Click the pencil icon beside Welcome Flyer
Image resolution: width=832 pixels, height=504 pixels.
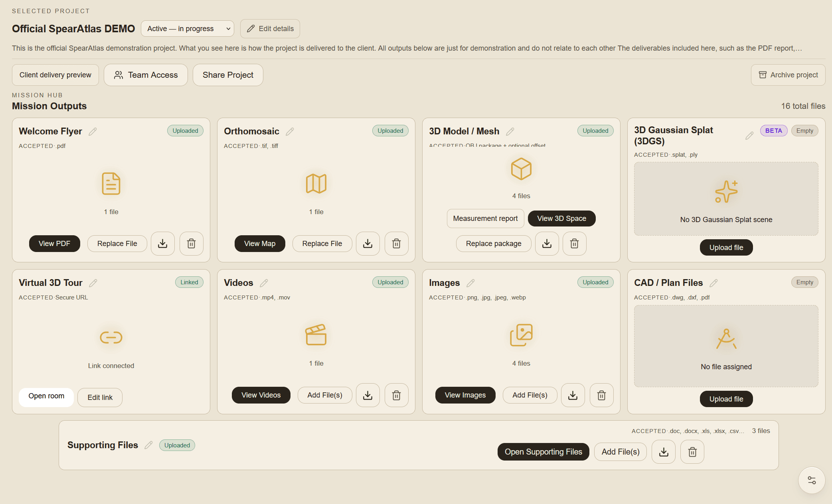pos(93,132)
